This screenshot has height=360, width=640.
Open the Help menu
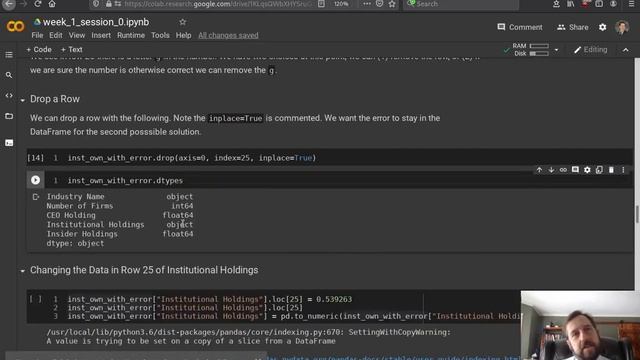pyautogui.click(x=183, y=36)
